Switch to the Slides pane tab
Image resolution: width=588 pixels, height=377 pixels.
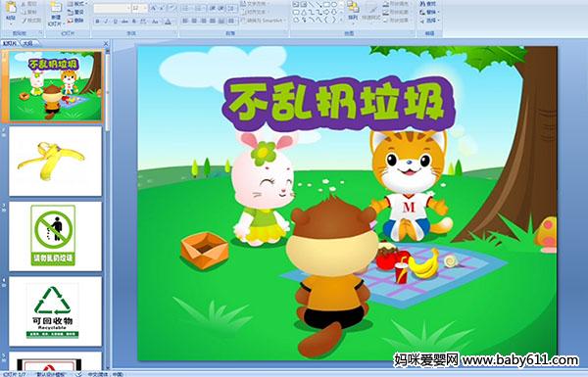coord(10,43)
